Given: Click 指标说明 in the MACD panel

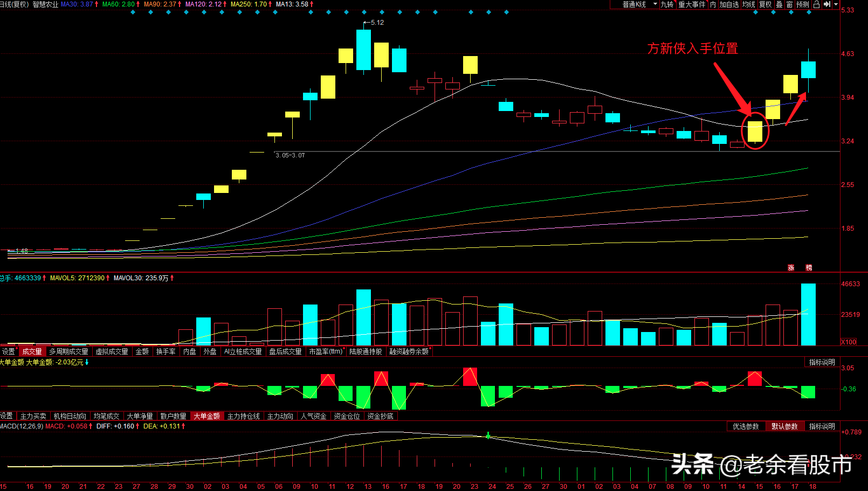Looking at the screenshot, I should (x=822, y=426).
